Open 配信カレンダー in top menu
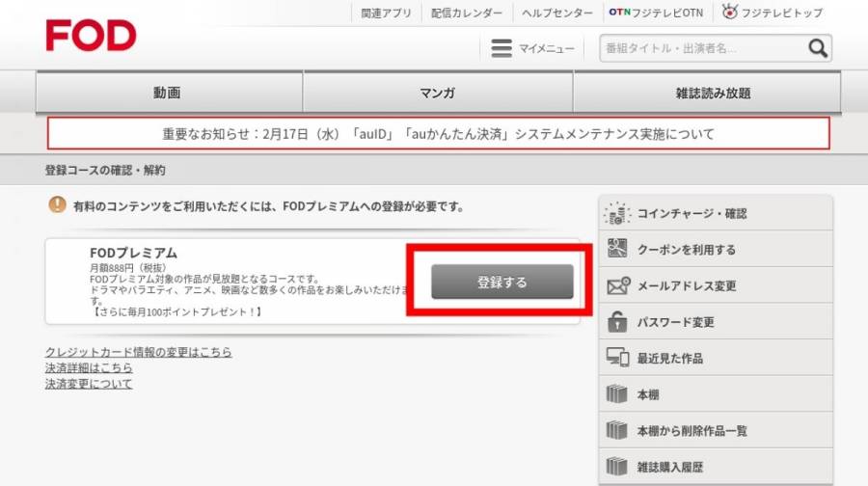The height and width of the screenshot is (486, 868). 467,13
